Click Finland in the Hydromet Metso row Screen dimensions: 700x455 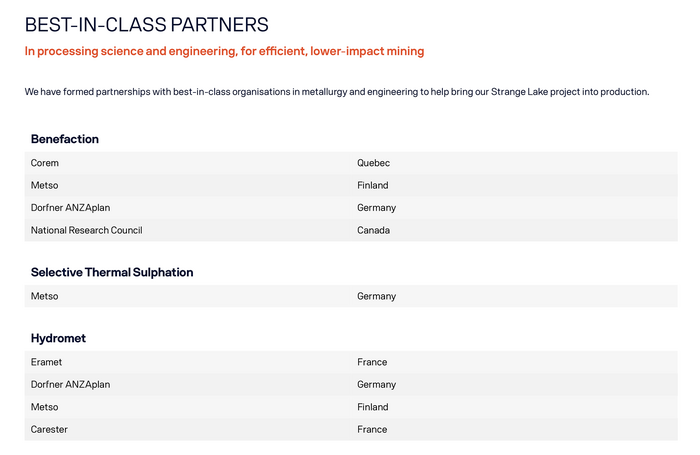(x=372, y=407)
